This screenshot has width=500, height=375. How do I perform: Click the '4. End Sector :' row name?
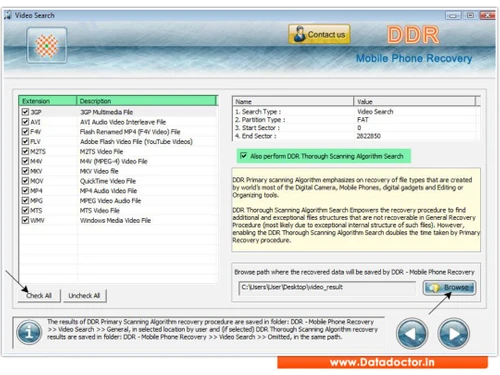point(255,136)
